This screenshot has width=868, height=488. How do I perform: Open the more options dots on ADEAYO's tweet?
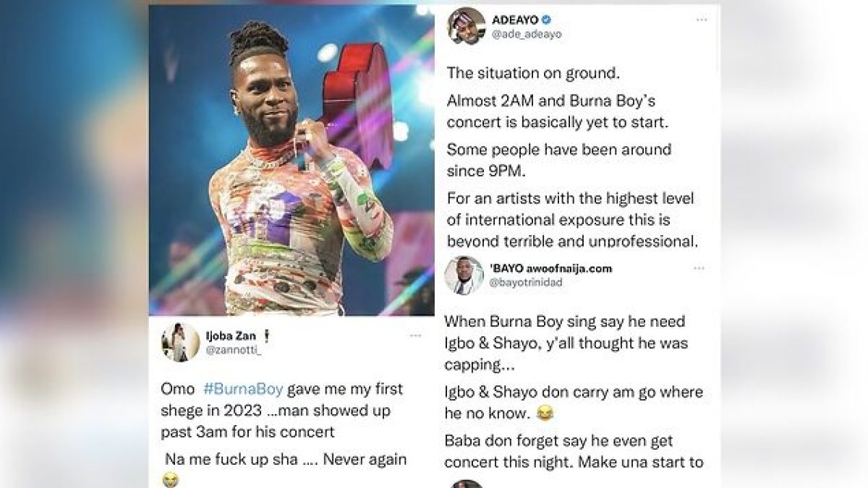tap(701, 20)
